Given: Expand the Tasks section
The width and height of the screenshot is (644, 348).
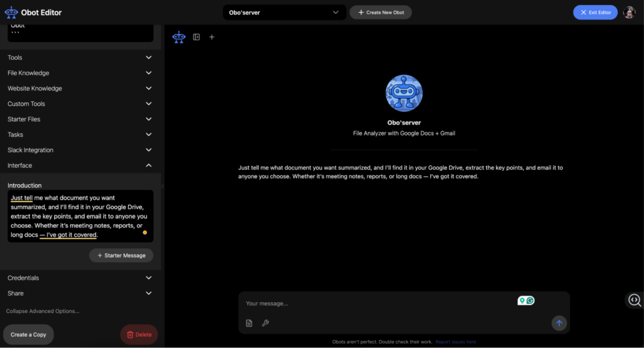Looking at the screenshot, I should 80,134.
